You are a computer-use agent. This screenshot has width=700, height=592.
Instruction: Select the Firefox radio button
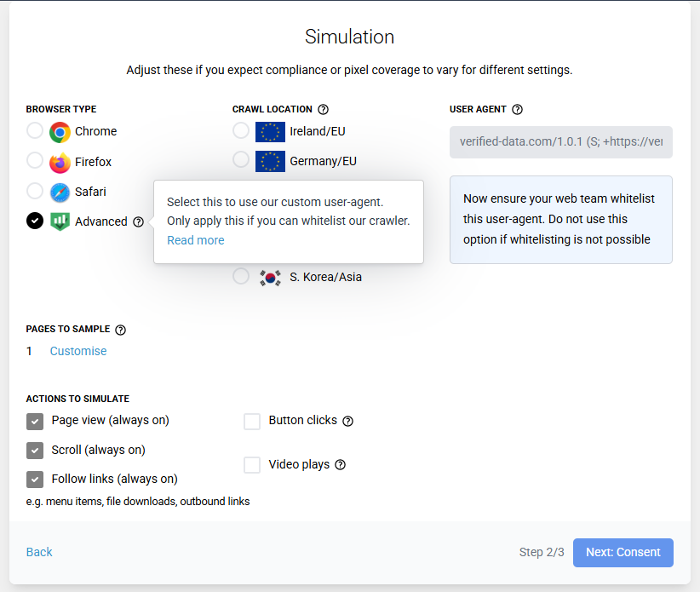pos(35,161)
